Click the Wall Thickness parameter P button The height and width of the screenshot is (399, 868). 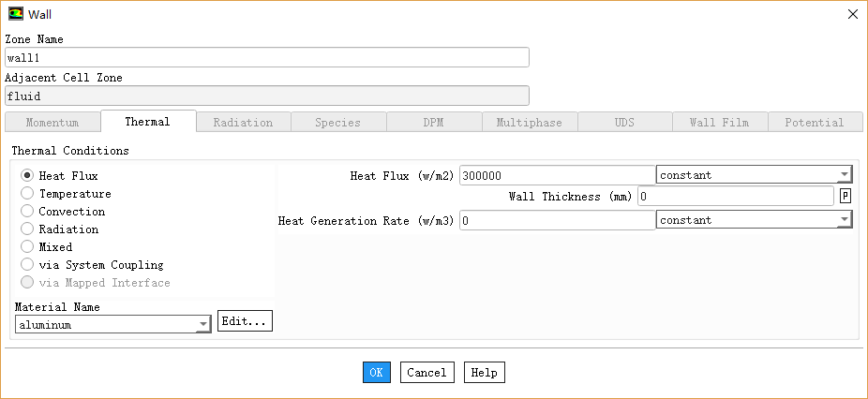[846, 196]
